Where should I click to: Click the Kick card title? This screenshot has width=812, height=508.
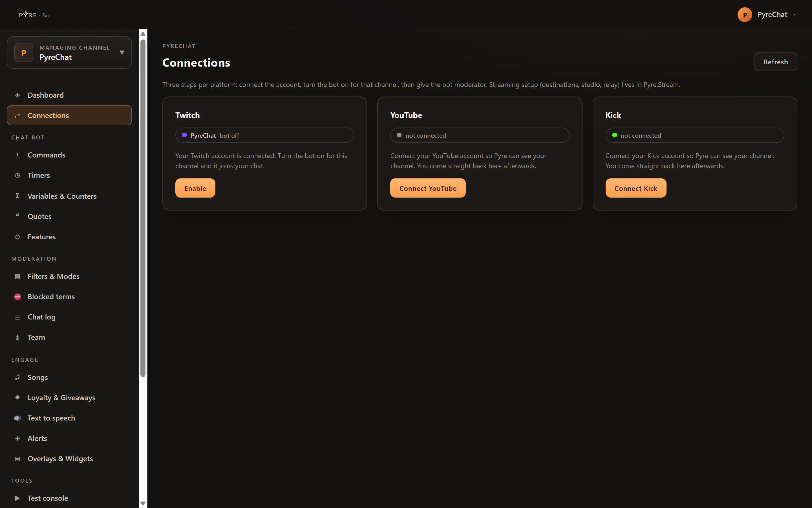pyautogui.click(x=613, y=115)
